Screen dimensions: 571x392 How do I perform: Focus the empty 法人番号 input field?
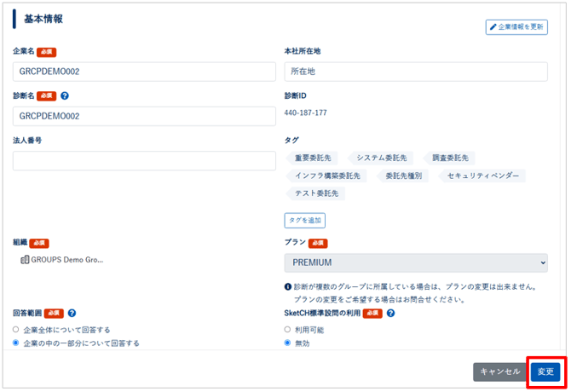click(144, 161)
